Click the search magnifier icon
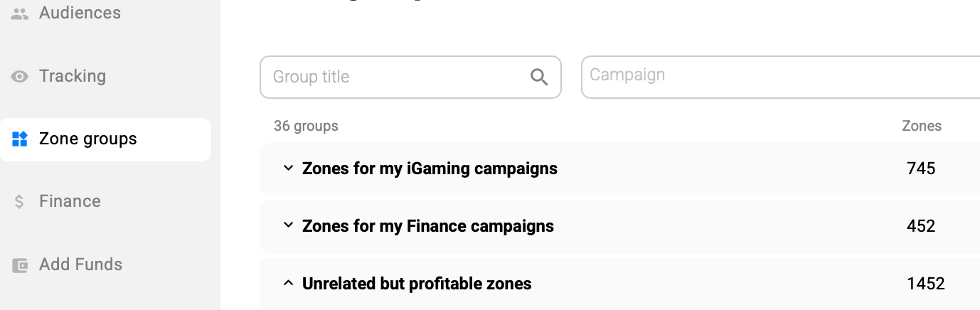 coord(539,77)
